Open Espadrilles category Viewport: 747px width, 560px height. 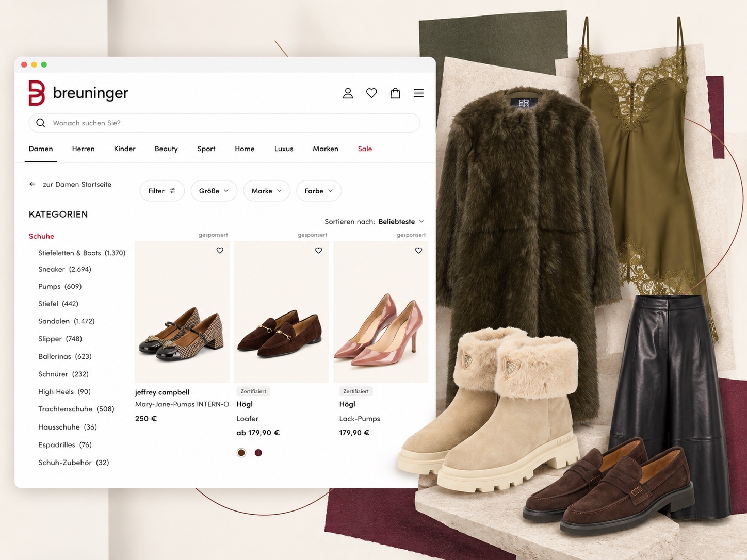point(64,444)
